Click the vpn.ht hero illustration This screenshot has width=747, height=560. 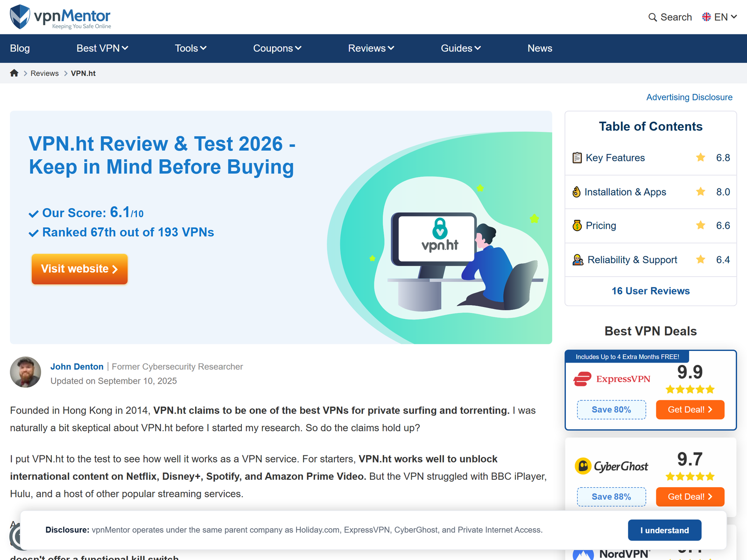pos(439,238)
